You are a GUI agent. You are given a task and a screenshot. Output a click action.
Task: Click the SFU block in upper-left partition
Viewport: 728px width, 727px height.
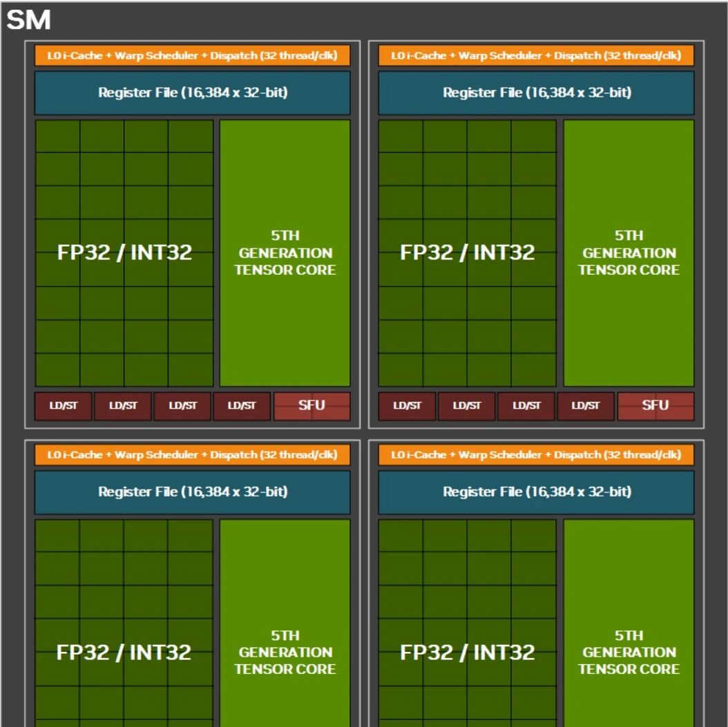point(312,406)
